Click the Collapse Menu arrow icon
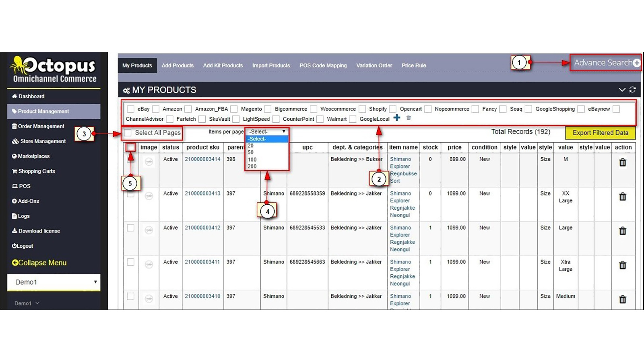This screenshot has width=644, height=362. [15, 263]
